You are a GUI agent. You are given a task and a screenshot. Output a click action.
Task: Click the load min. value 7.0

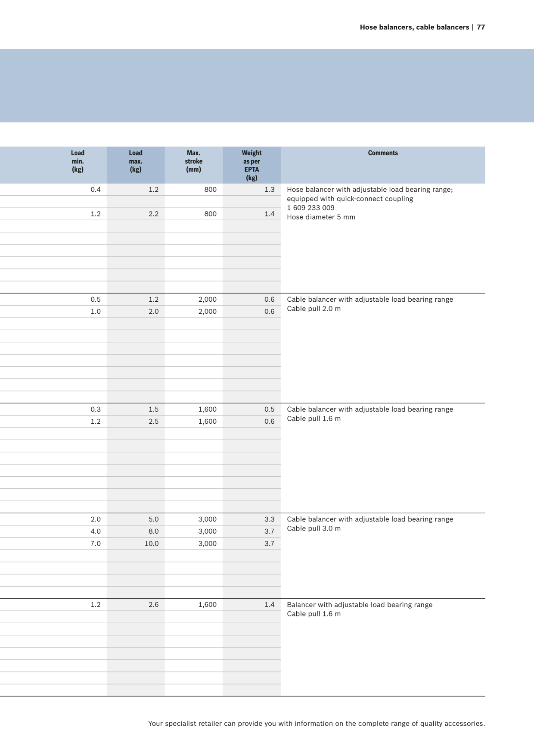click(x=96, y=544)
